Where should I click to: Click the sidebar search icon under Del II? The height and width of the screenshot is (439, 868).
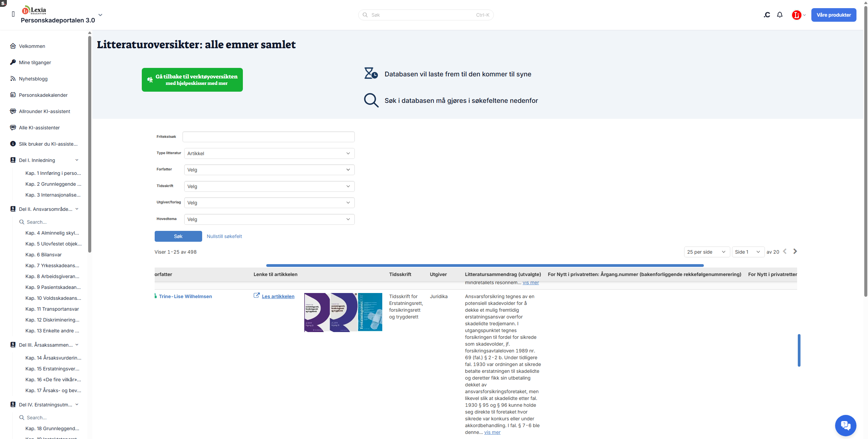pos(22,222)
